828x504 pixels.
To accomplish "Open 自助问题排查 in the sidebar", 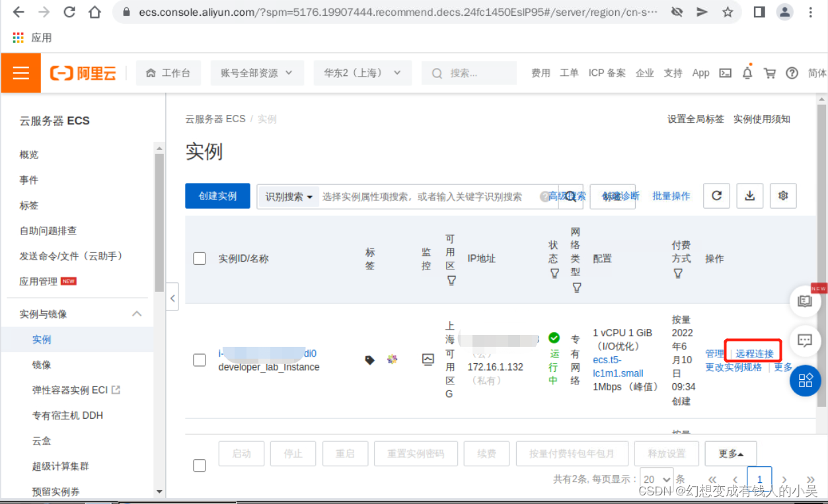I will pos(48,231).
